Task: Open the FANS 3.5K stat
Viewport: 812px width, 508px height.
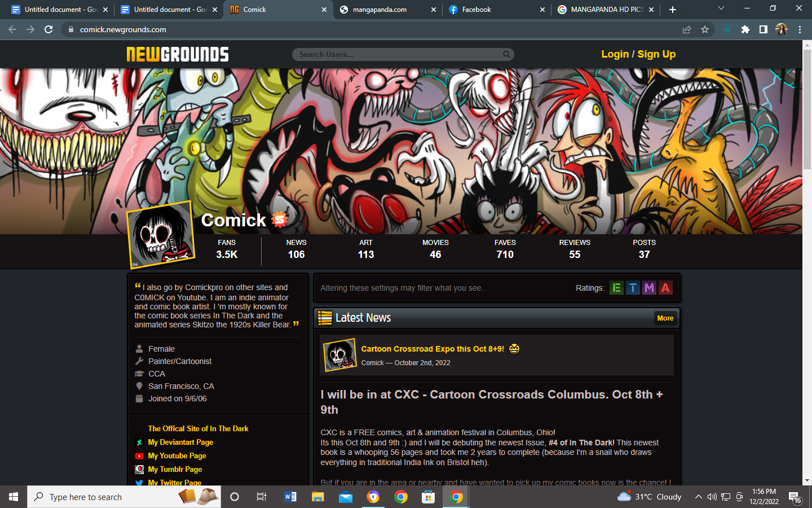Action: tap(227, 249)
